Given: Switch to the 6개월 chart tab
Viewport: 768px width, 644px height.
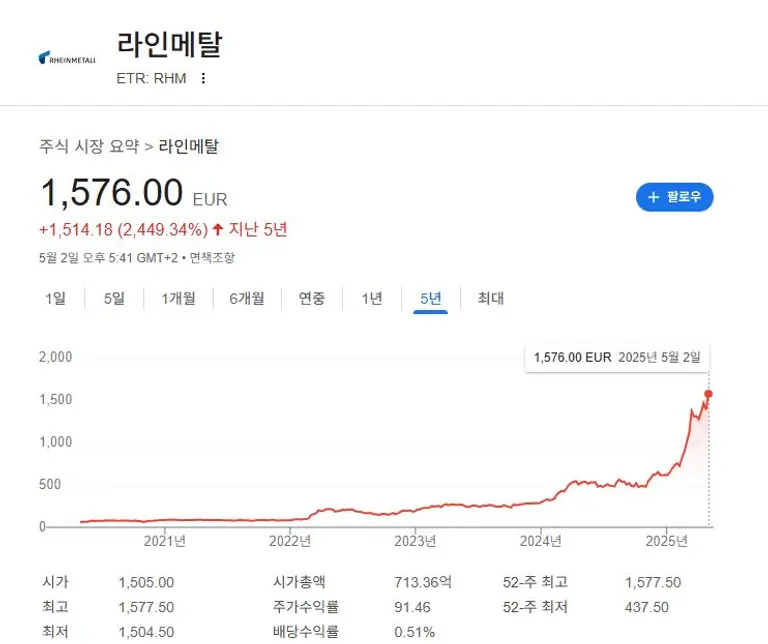Looking at the screenshot, I should (x=246, y=298).
